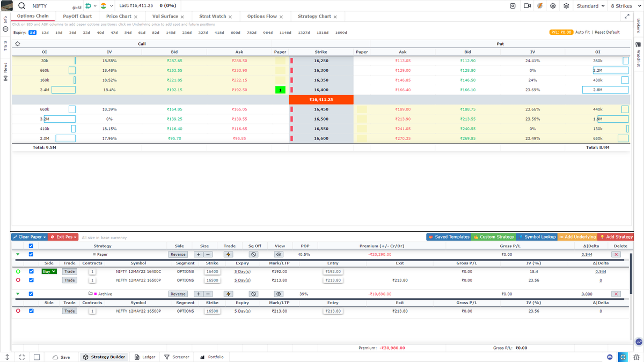The image size is (644, 362).
Task: Open the Saved Templates button
Action: (x=449, y=237)
